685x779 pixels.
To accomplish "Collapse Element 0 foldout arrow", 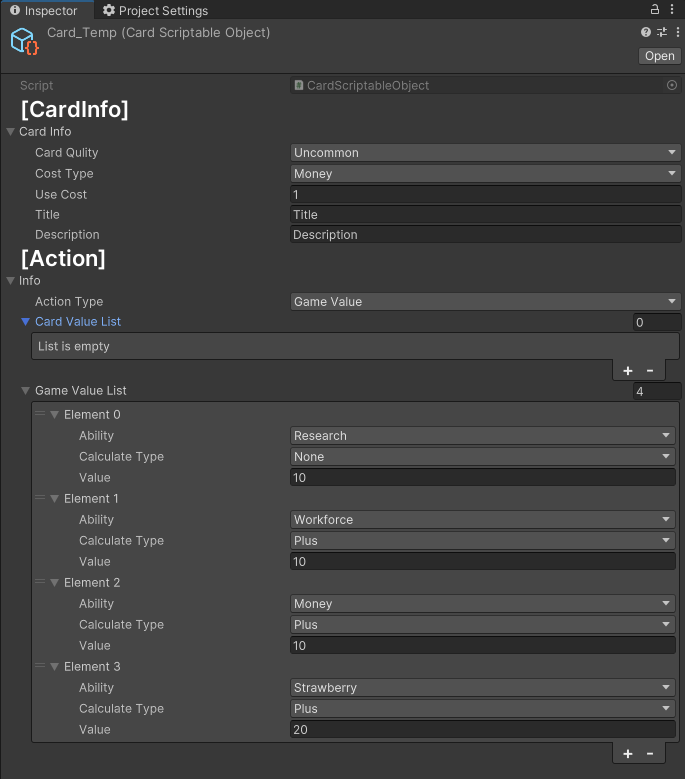I will pyautogui.click(x=55, y=414).
